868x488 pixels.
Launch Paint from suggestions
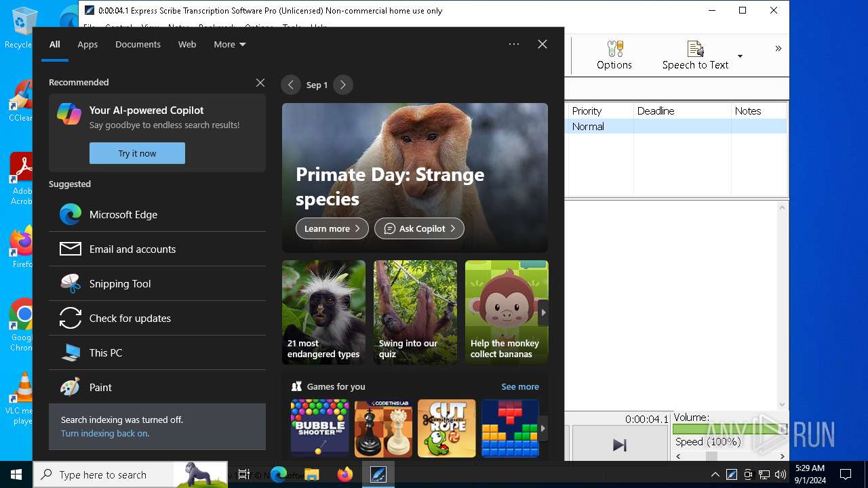pos(157,387)
